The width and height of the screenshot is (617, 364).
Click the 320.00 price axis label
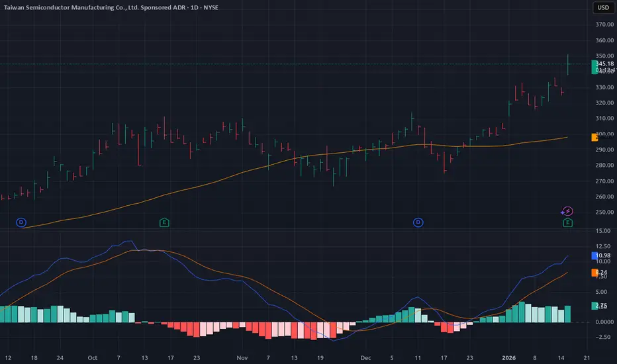[604, 103]
